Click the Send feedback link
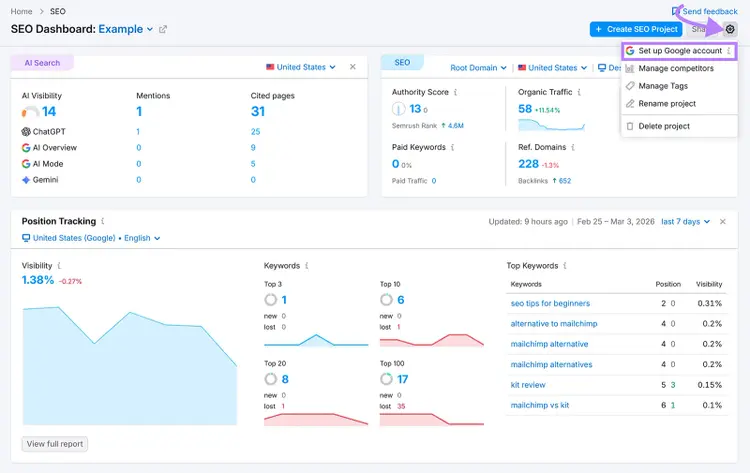Viewport: 750px width, 473px height. (705, 11)
